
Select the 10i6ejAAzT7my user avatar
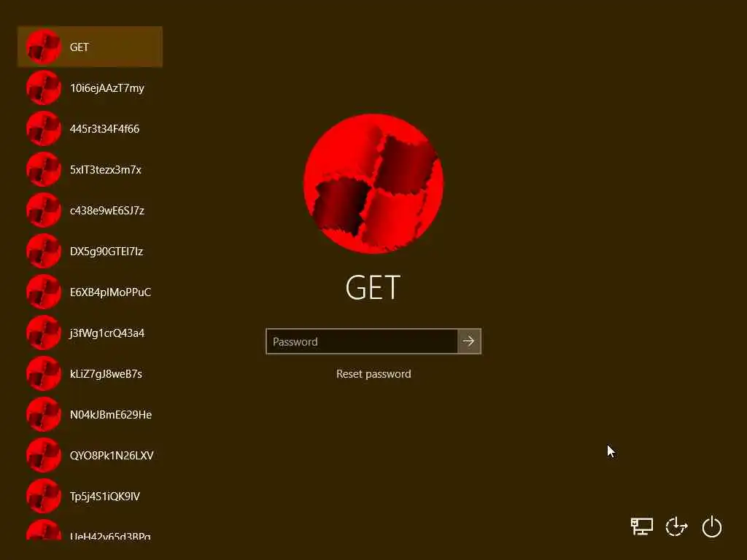(43, 87)
